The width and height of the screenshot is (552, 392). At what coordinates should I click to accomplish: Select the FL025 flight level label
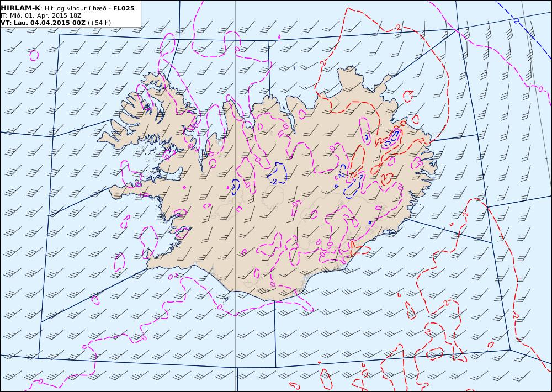pyautogui.click(x=124, y=8)
